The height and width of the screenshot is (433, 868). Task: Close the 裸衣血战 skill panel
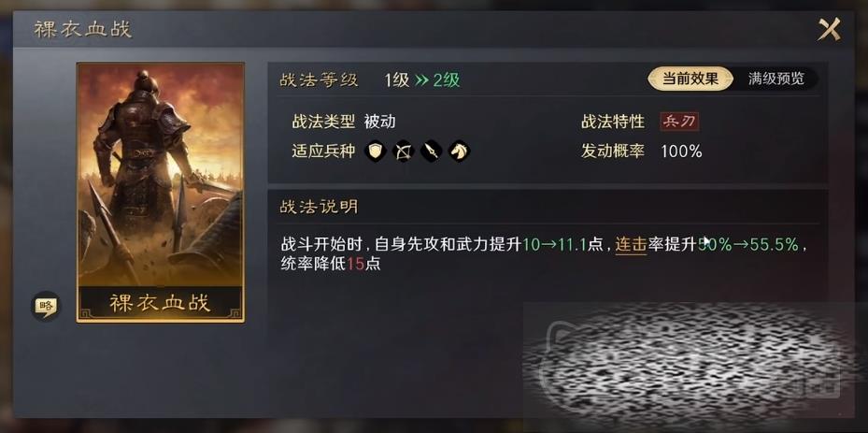[829, 29]
